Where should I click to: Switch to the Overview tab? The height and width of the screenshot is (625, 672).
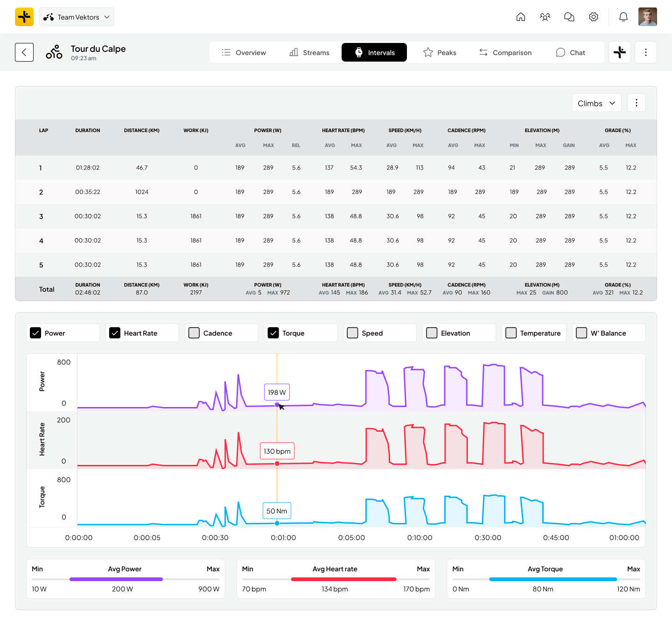(x=244, y=52)
